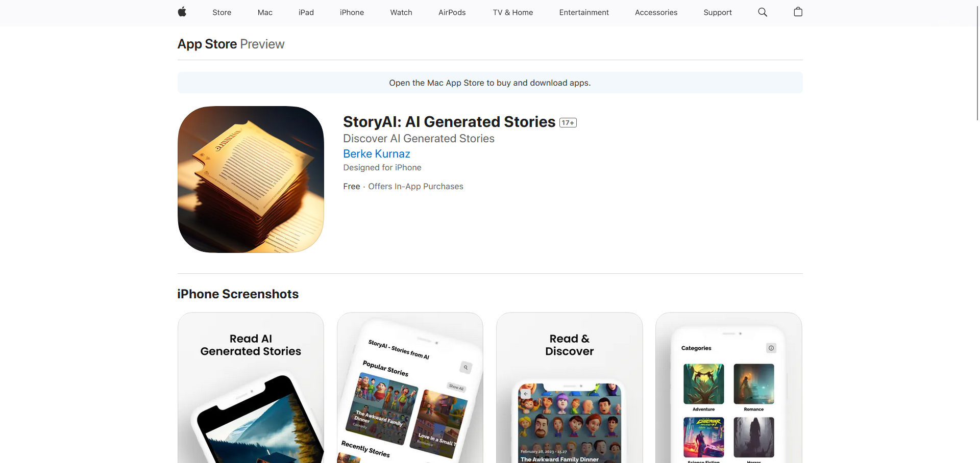Open the AirPods navigation item
This screenshot has height=463, width=980.
point(452,12)
